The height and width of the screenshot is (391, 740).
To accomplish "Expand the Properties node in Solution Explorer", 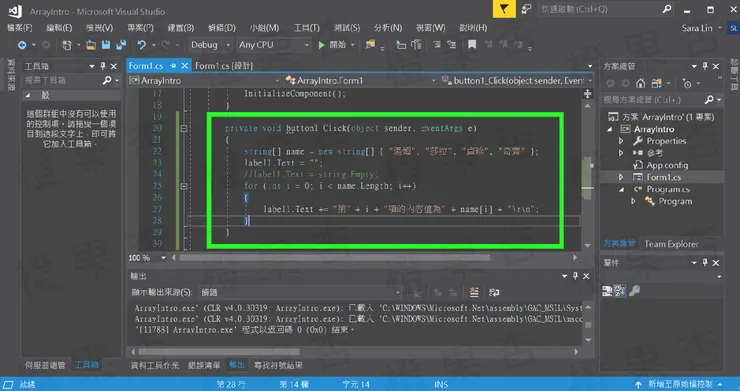I will click(621, 141).
